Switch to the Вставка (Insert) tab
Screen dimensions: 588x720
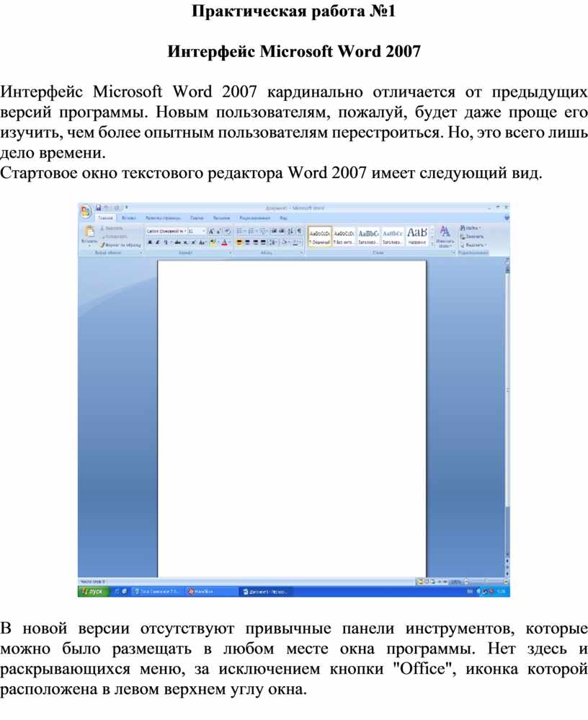128,218
